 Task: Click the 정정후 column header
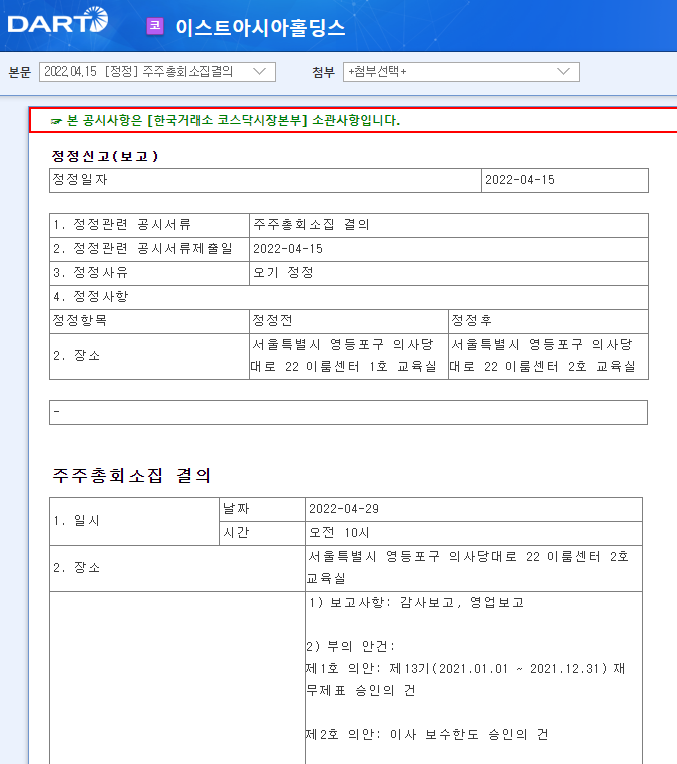[548, 321]
